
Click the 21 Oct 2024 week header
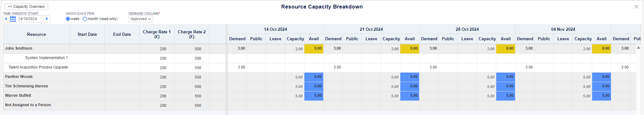pos(371,29)
